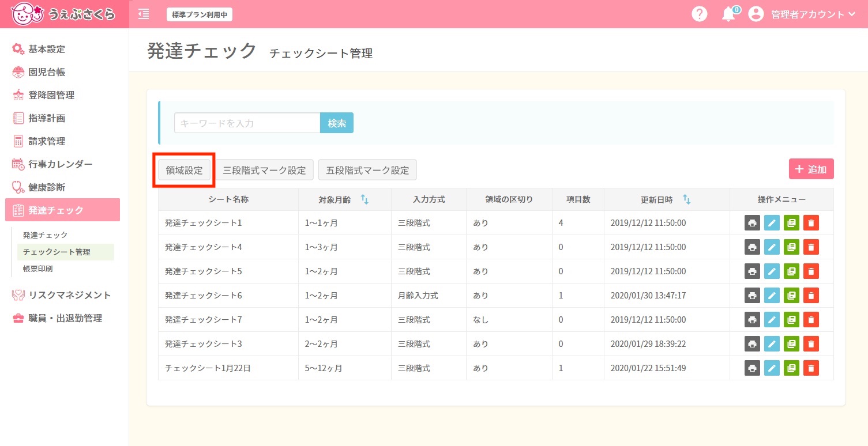This screenshot has height=446, width=868.
Task: Open the help question mark icon
Action: click(x=700, y=14)
